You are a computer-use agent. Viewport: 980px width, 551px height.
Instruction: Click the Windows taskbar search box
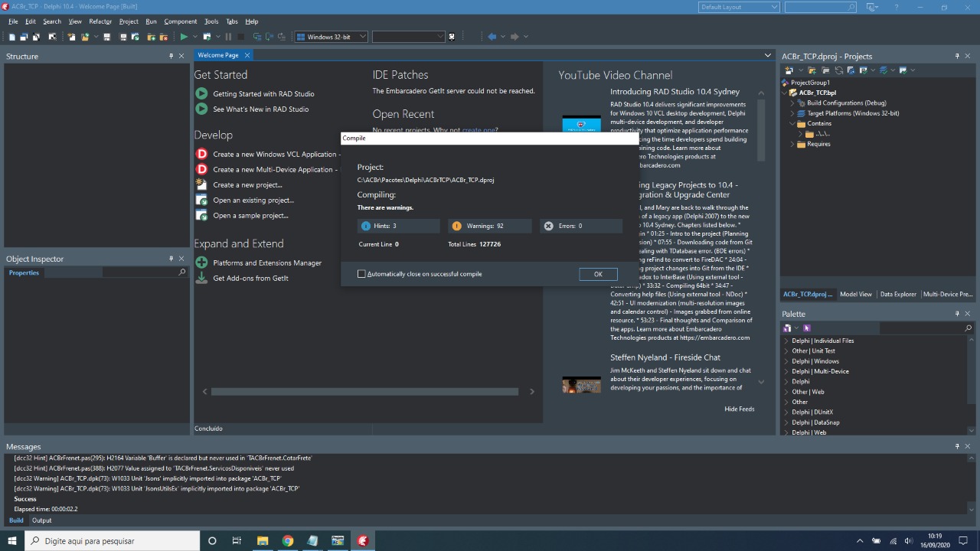pyautogui.click(x=113, y=541)
